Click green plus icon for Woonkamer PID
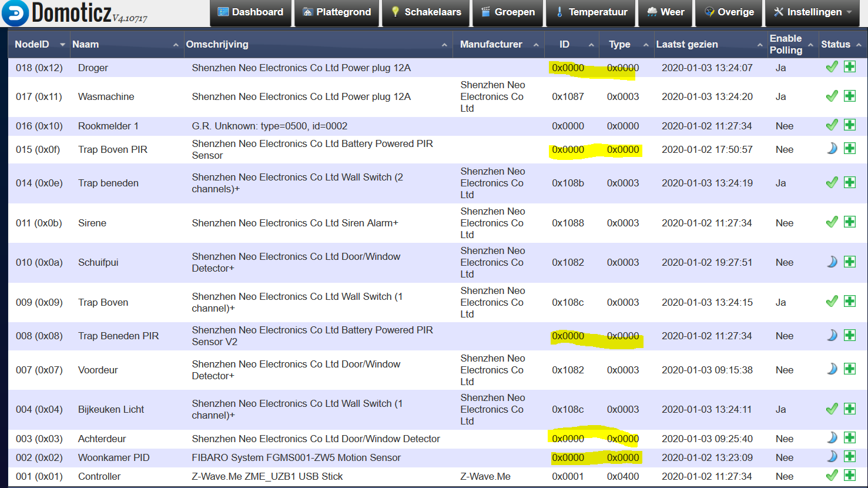868x488 pixels. point(850,456)
